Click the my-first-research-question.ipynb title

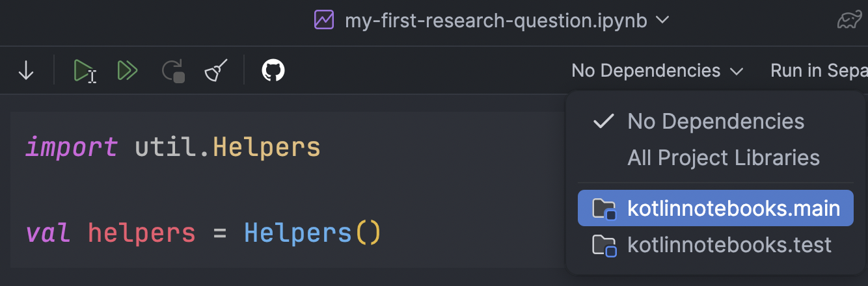coord(496,20)
